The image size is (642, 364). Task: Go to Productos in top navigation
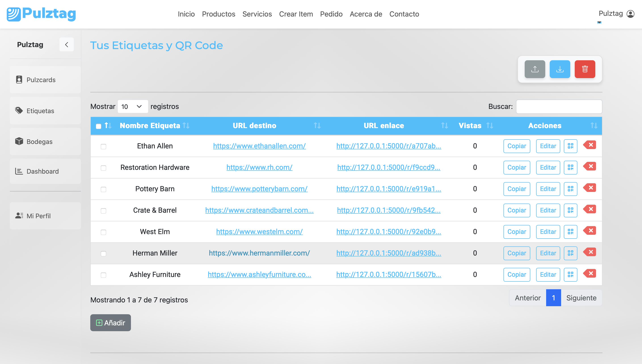click(x=219, y=14)
